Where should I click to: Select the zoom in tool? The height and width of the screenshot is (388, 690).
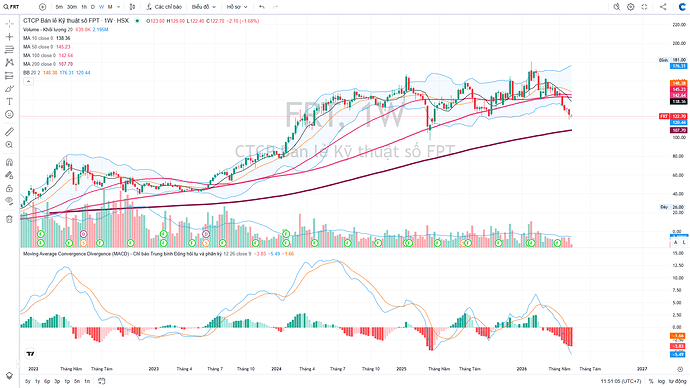[9, 145]
